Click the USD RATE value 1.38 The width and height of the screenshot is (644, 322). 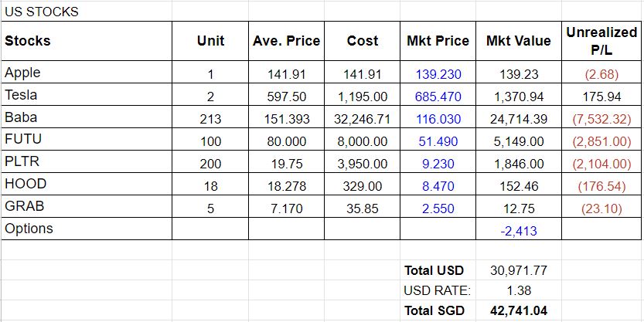[518, 291]
